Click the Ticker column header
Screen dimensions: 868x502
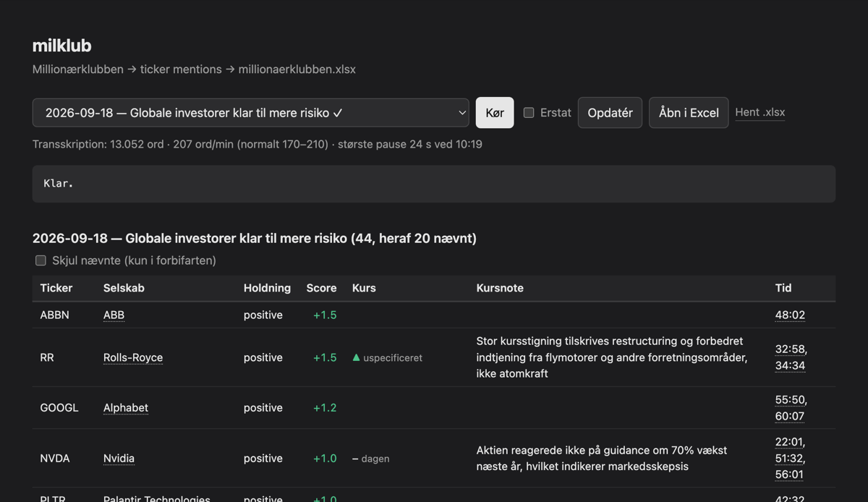(x=56, y=288)
